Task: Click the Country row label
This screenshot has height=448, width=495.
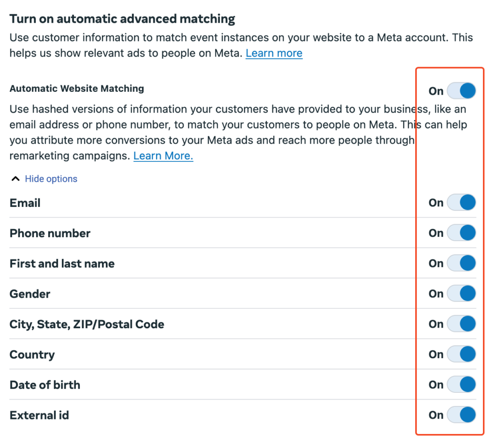Action: tap(32, 354)
